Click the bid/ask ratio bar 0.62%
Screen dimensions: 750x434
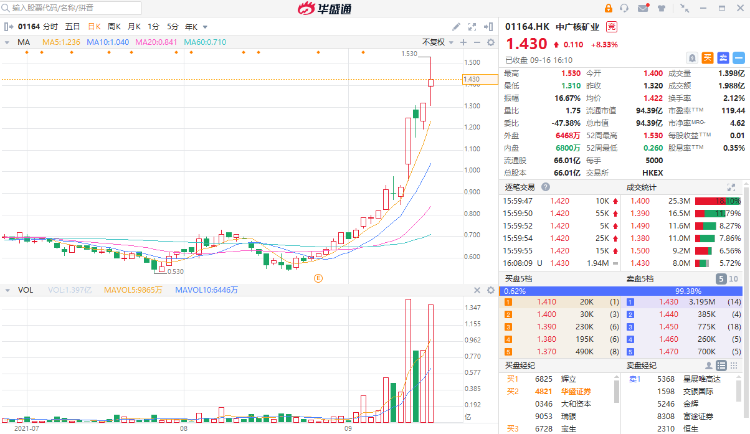click(x=621, y=291)
